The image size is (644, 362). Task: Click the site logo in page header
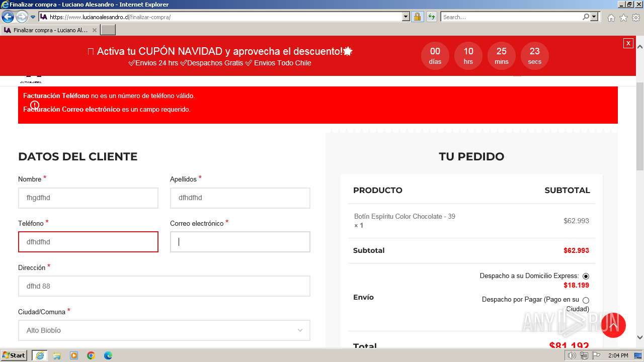(31, 79)
